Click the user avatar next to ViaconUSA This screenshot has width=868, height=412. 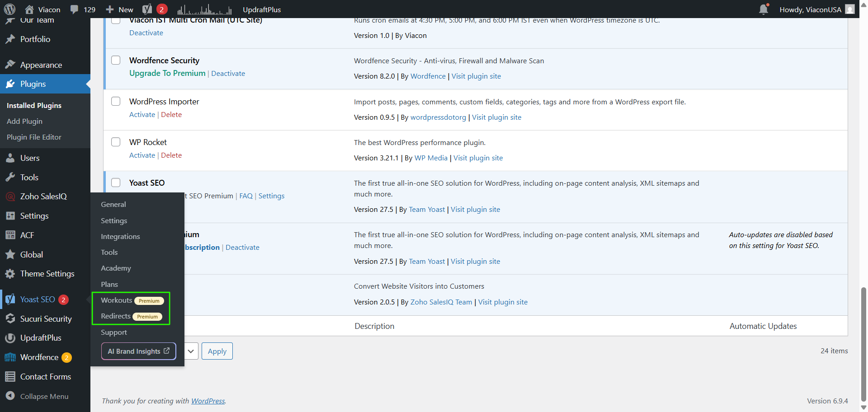pyautogui.click(x=850, y=9)
